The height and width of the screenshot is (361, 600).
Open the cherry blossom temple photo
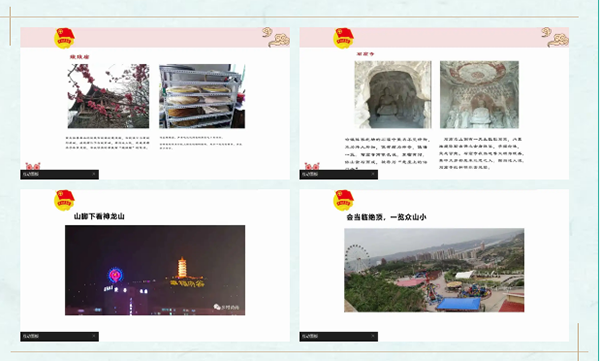(108, 96)
